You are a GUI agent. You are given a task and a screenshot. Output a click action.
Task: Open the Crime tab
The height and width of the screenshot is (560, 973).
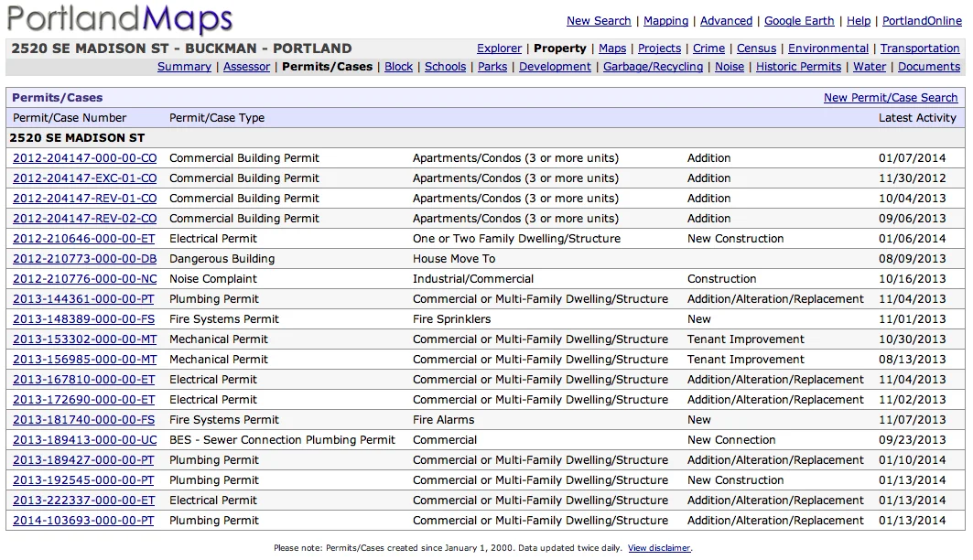708,48
